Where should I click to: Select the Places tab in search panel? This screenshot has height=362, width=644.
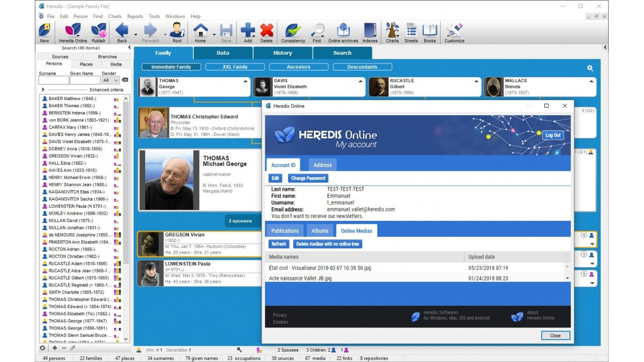[x=86, y=64]
